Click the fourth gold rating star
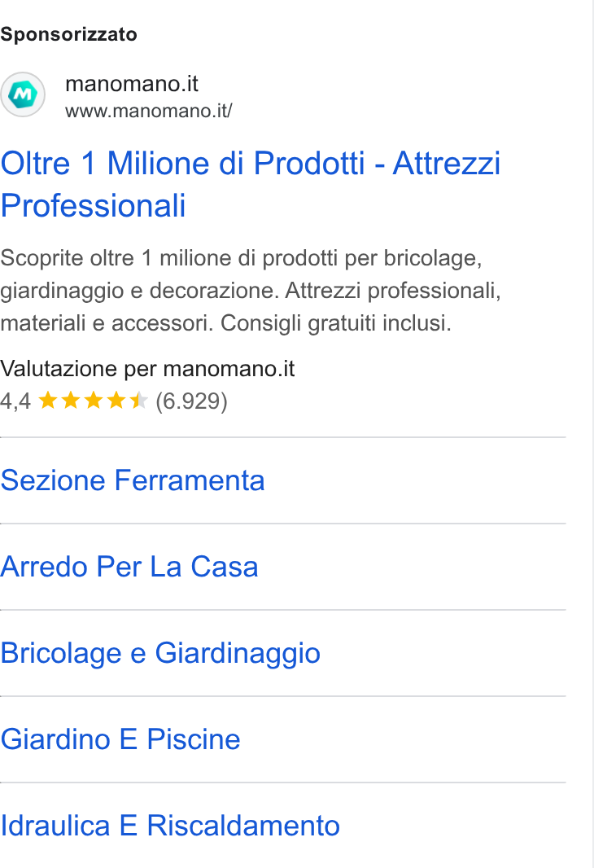 pyautogui.click(x=116, y=400)
